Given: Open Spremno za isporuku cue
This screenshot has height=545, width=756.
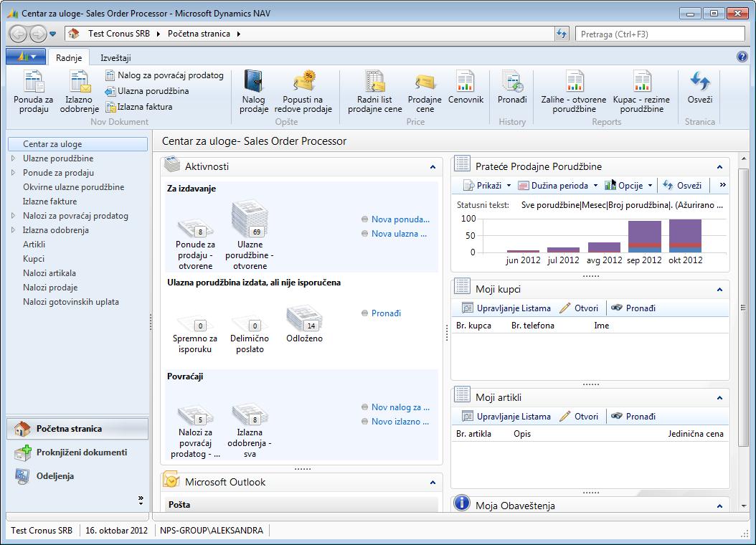Looking at the screenshot, I should (x=195, y=335).
